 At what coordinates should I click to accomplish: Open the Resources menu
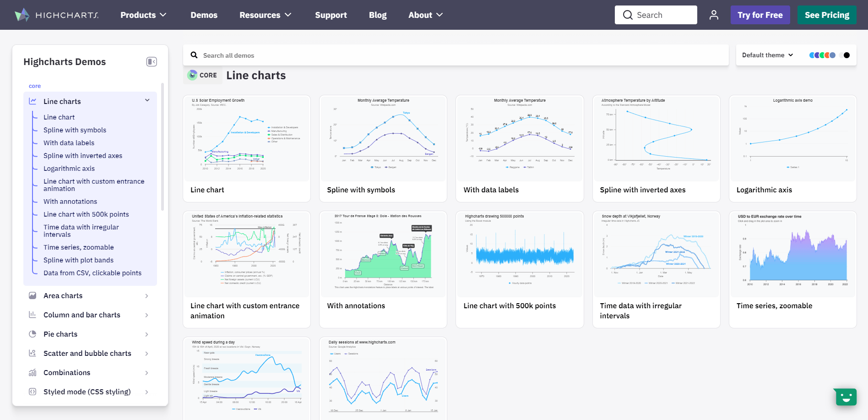[x=265, y=15]
